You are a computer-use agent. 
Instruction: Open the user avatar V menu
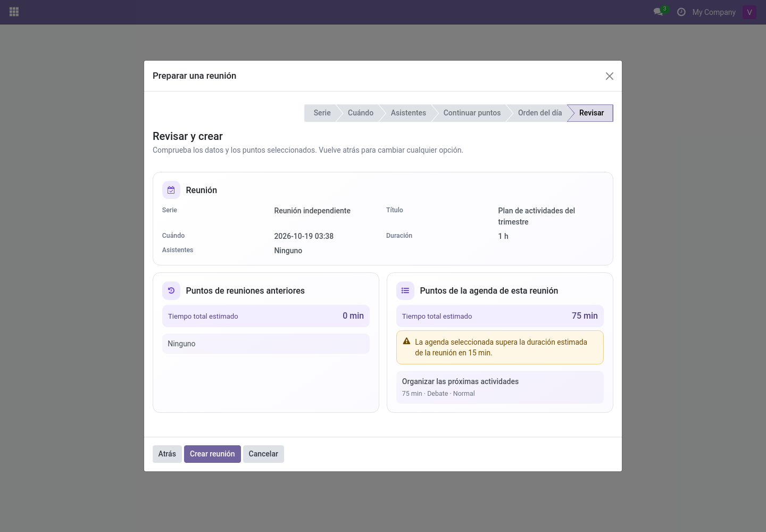750,12
